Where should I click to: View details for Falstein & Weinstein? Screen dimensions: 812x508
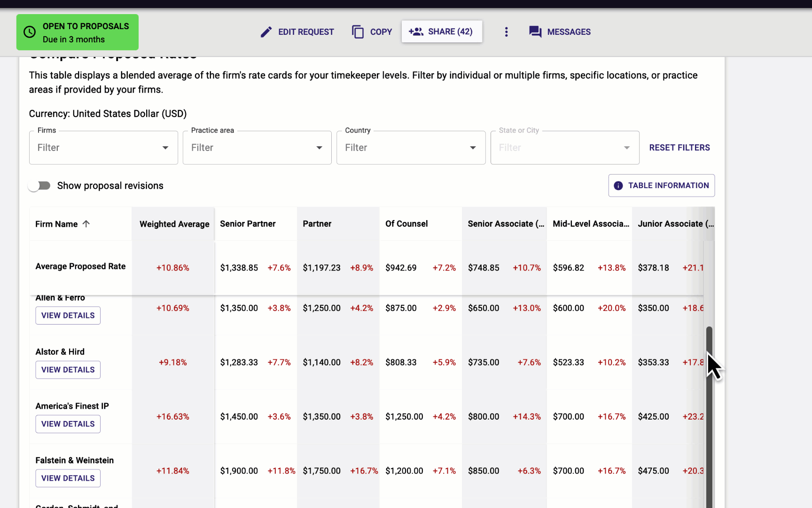pos(68,478)
